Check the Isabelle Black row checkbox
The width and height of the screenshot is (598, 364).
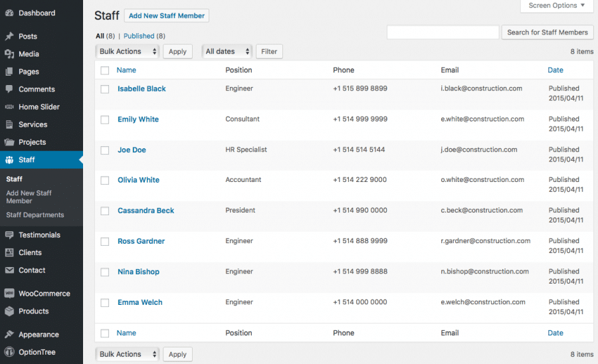tap(105, 89)
